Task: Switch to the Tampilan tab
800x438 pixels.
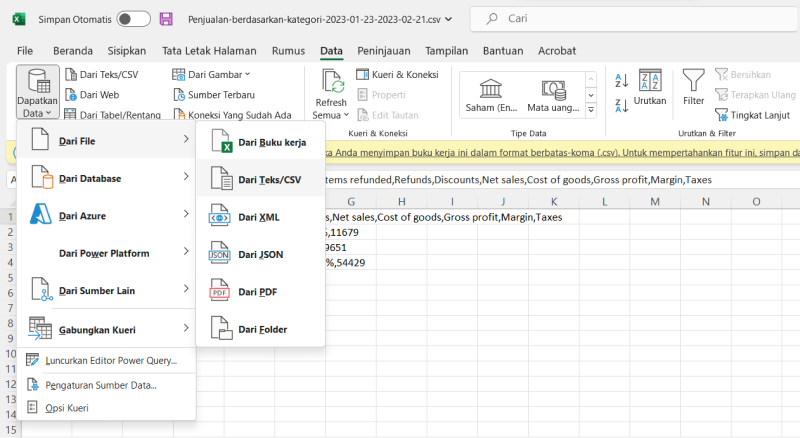Action: (x=446, y=51)
